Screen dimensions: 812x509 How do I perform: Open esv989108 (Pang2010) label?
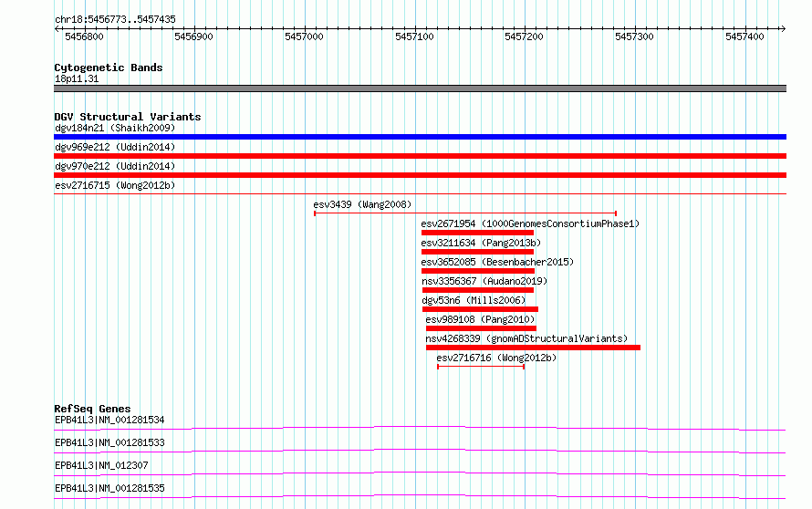(480, 319)
